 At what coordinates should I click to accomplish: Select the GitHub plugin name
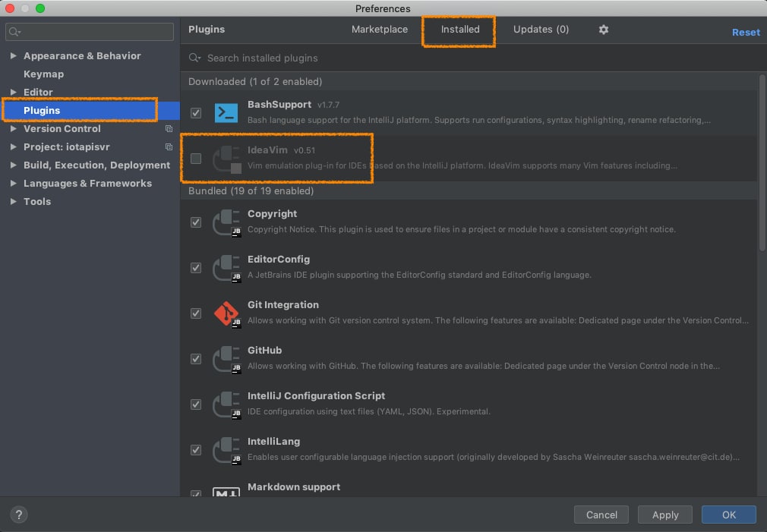tap(264, 350)
